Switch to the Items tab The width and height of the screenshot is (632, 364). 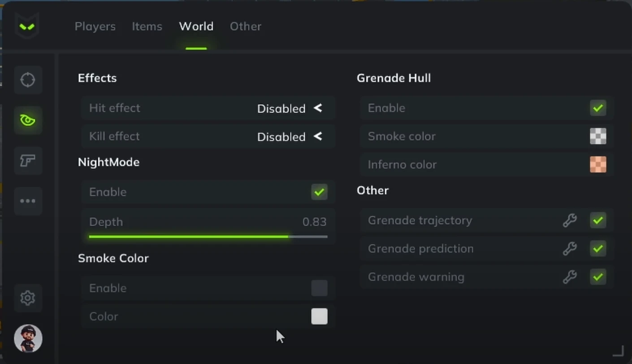[147, 26]
